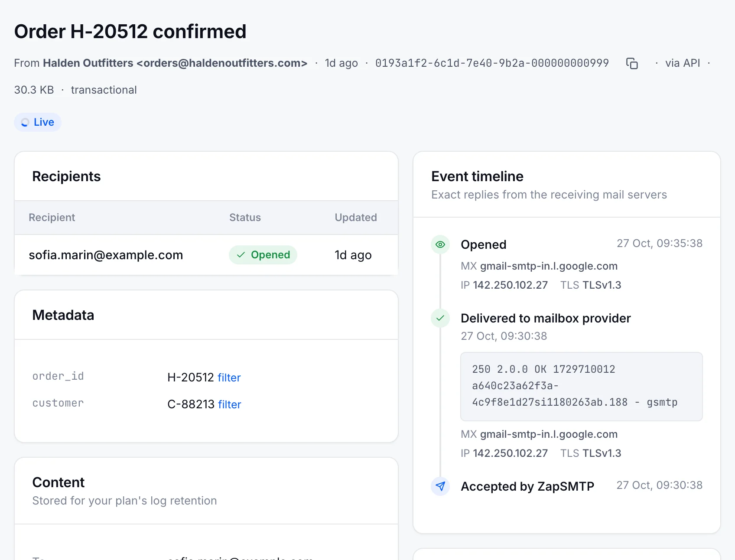Copy the message ID with copy icon
Viewport: 735px width, 560px height.
tap(632, 63)
